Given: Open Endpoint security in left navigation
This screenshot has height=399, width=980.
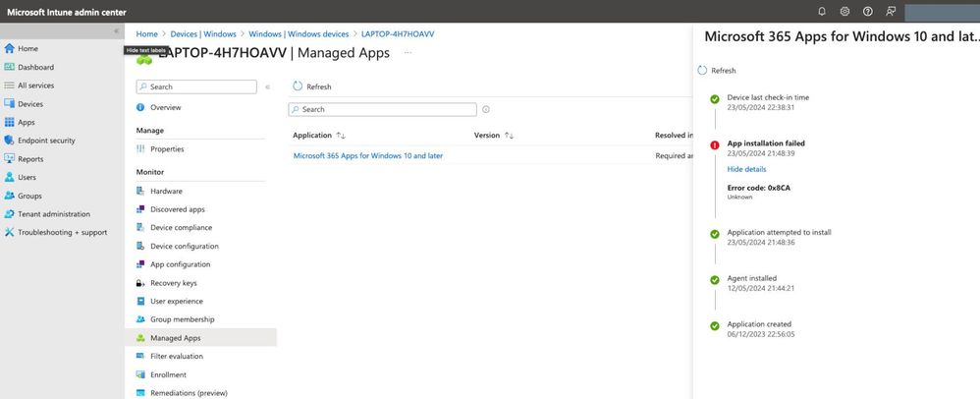Looking at the screenshot, I should 46,141.
